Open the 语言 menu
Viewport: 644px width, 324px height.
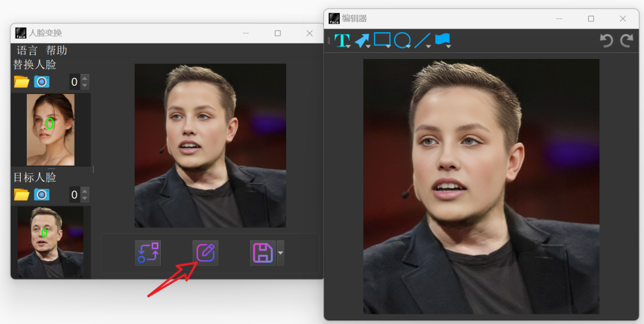click(x=27, y=51)
